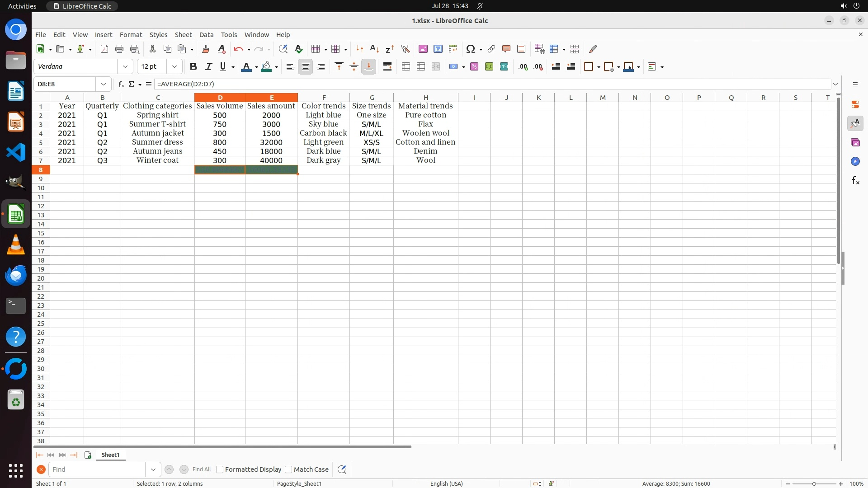Expand the Name Box dropdown arrow
Screen dimensions: 868x488
coord(104,84)
